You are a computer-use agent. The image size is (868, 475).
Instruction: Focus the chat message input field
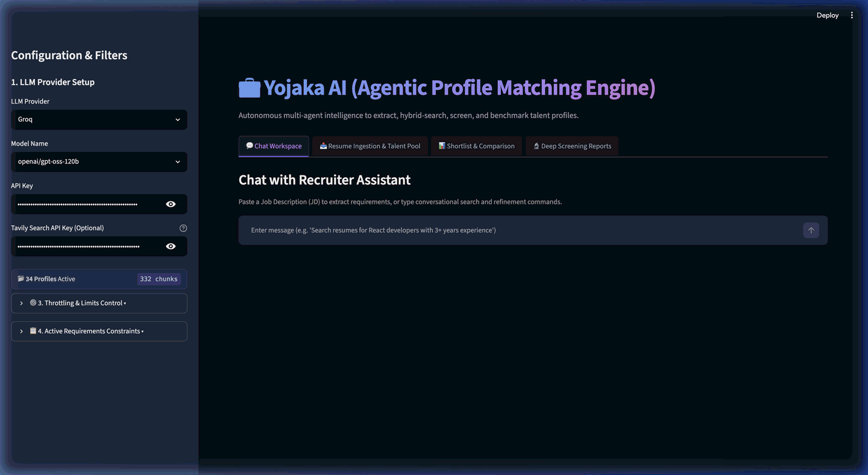[x=521, y=230]
